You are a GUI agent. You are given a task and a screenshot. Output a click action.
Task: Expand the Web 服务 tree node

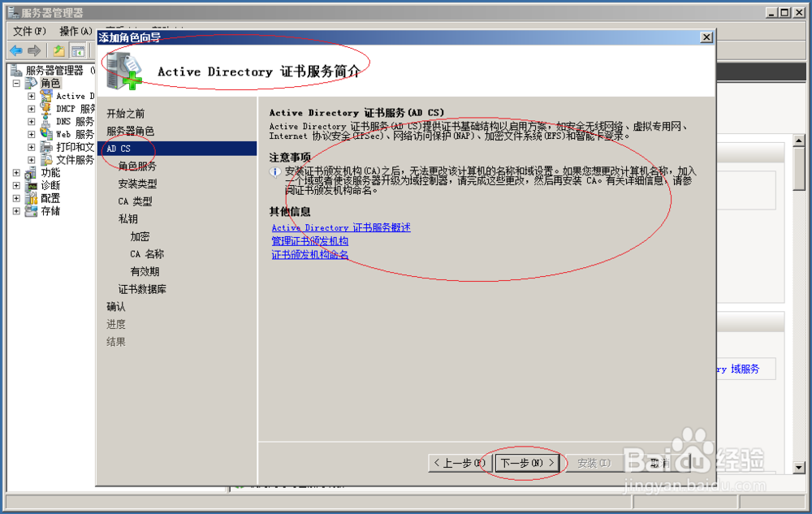coord(32,135)
